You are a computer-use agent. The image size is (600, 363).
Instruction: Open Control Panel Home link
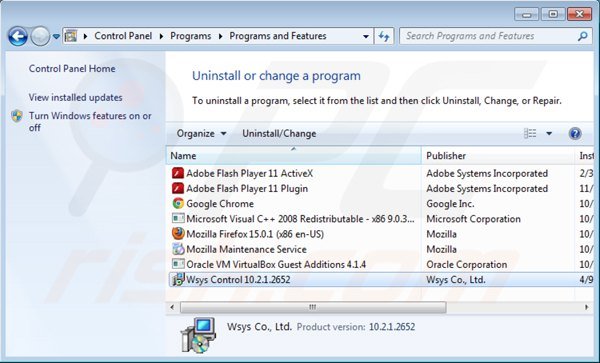coord(72,68)
